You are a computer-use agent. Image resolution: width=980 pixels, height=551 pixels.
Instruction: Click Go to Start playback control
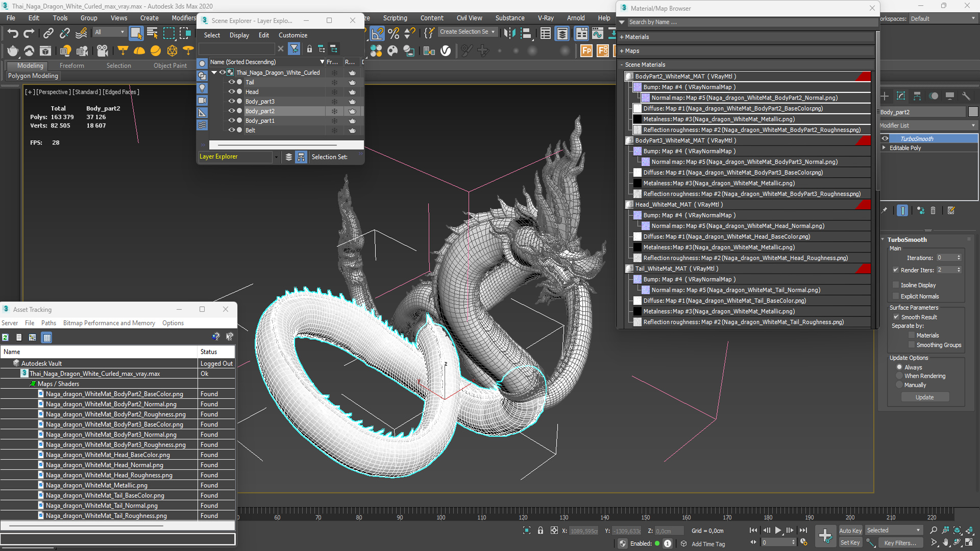pyautogui.click(x=753, y=531)
